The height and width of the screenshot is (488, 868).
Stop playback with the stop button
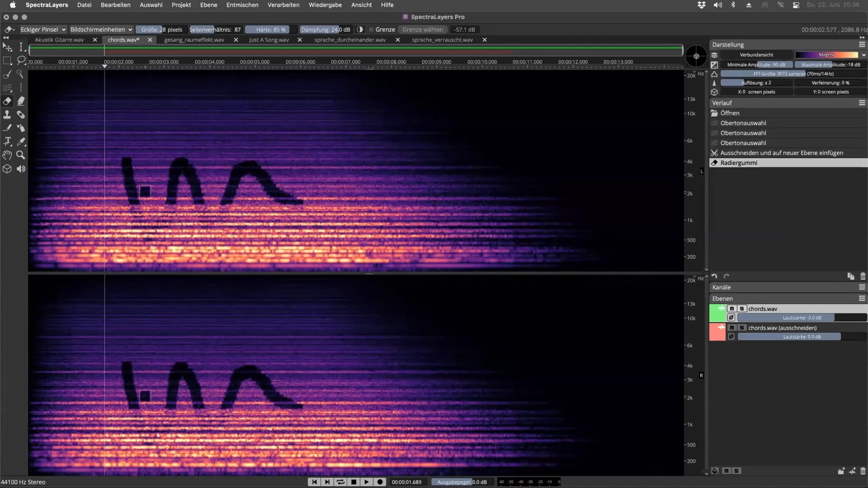(x=354, y=482)
